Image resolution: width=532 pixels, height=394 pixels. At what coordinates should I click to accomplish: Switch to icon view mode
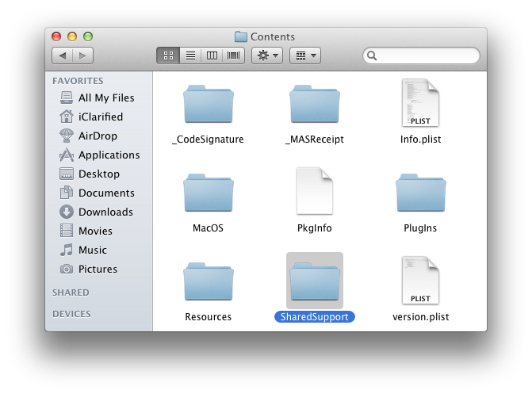click(168, 55)
